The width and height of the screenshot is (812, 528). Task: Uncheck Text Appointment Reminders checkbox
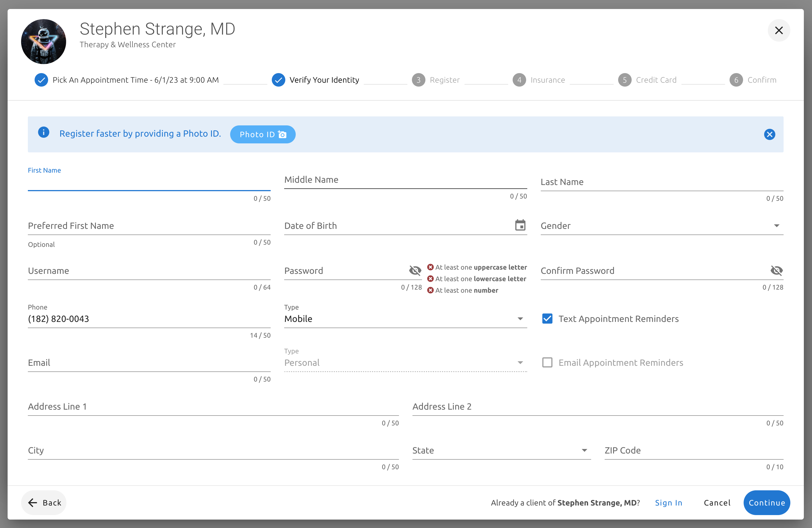(547, 319)
